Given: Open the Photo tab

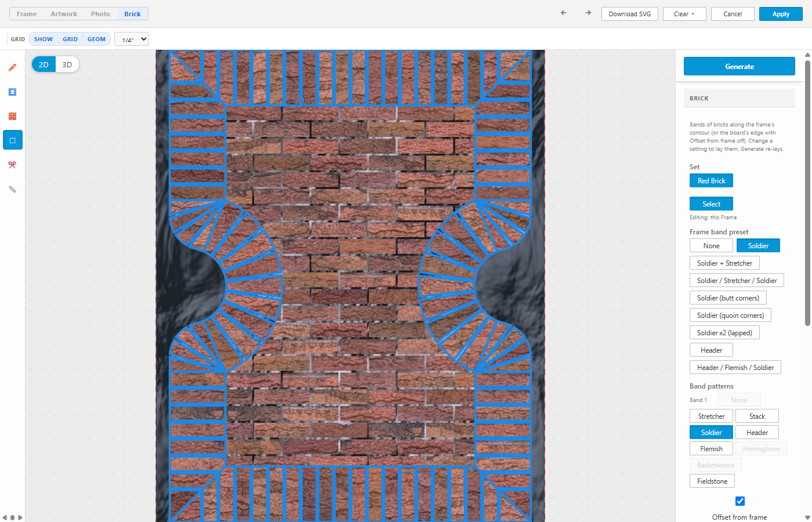Looking at the screenshot, I should coord(100,14).
